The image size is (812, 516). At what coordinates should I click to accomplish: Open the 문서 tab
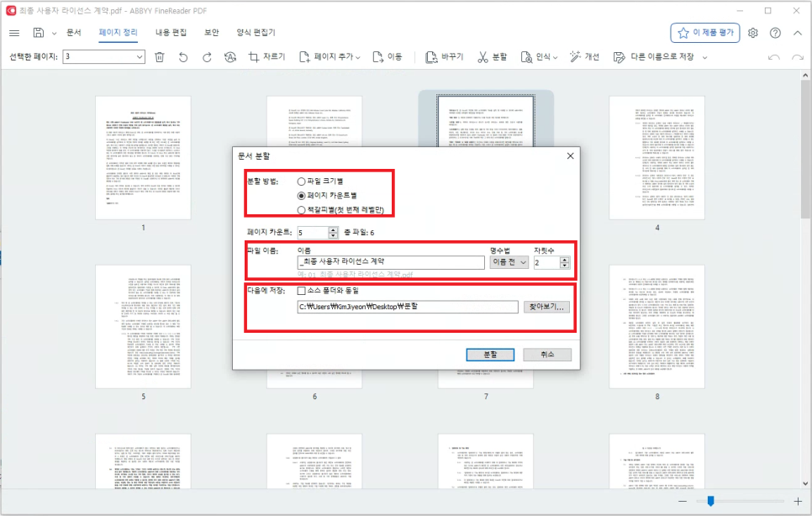(x=73, y=33)
